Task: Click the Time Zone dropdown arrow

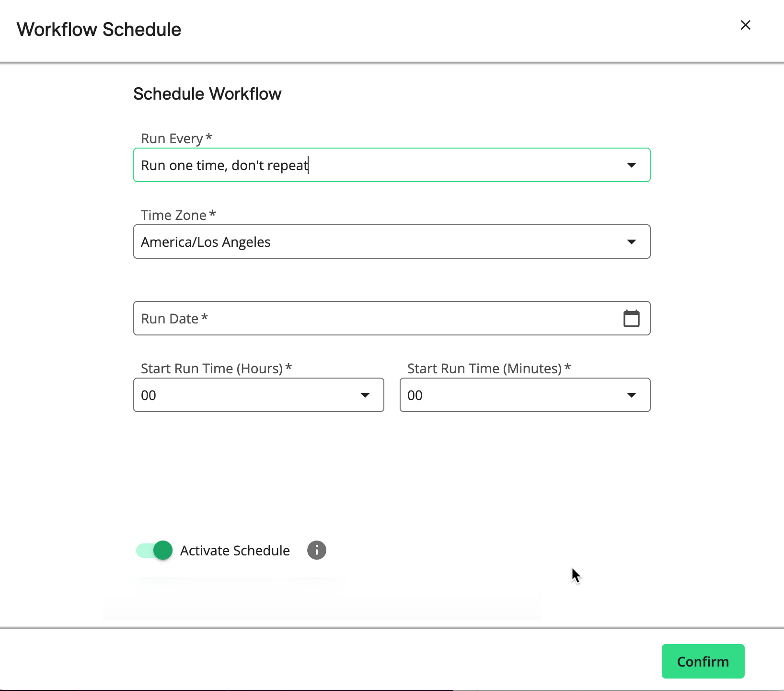Action: pos(632,242)
